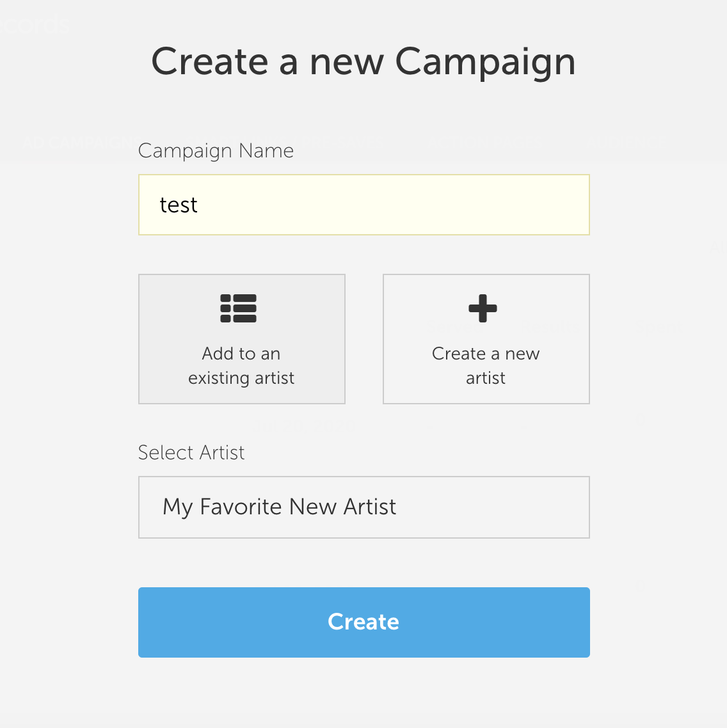Click 'My Favorite New Artist' selection text
The image size is (727, 728).
click(x=279, y=507)
